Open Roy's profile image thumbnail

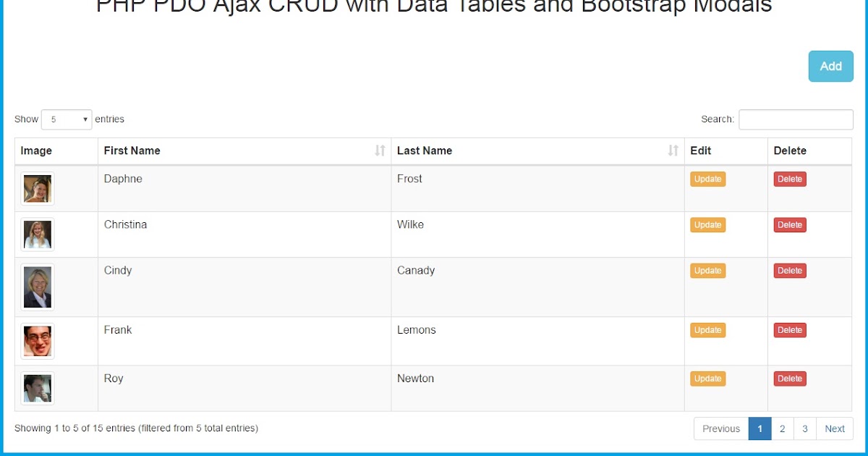coord(38,389)
